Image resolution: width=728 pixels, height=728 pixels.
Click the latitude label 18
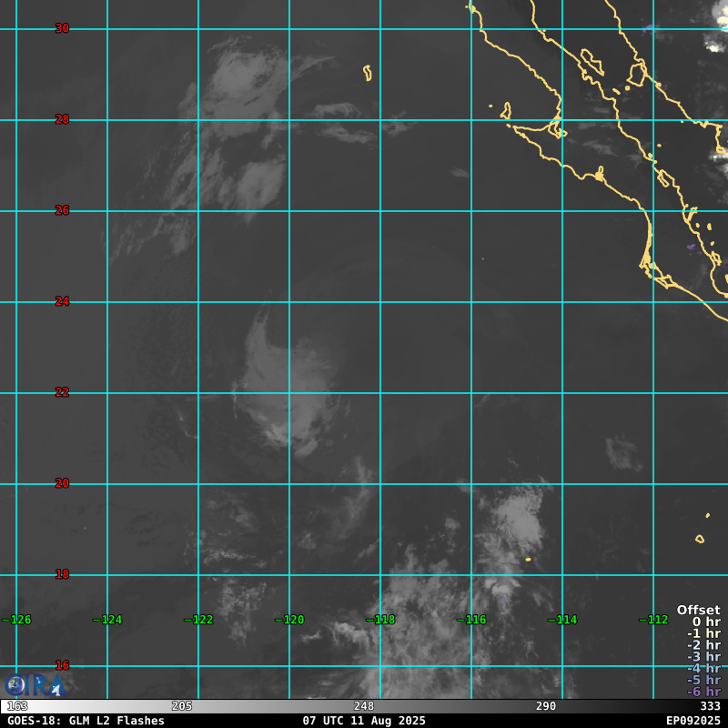[x=62, y=575]
